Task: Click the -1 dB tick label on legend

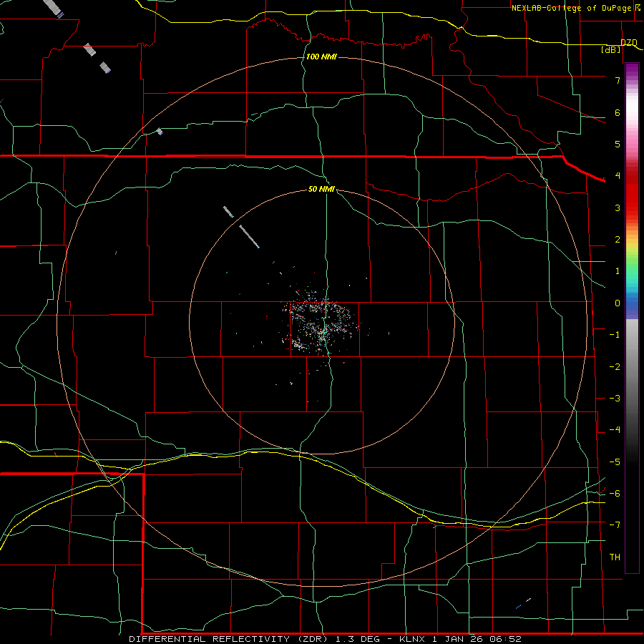Action: click(x=615, y=335)
